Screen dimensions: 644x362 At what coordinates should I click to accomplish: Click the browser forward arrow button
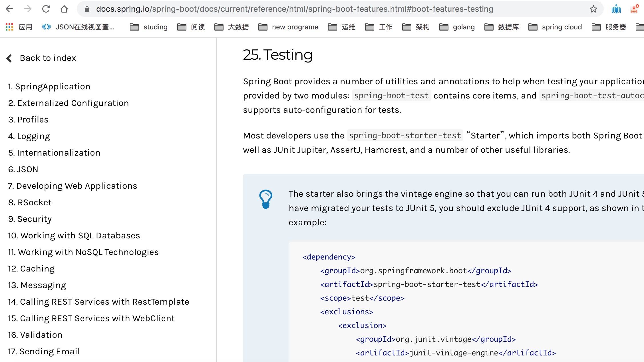click(x=28, y=9)
